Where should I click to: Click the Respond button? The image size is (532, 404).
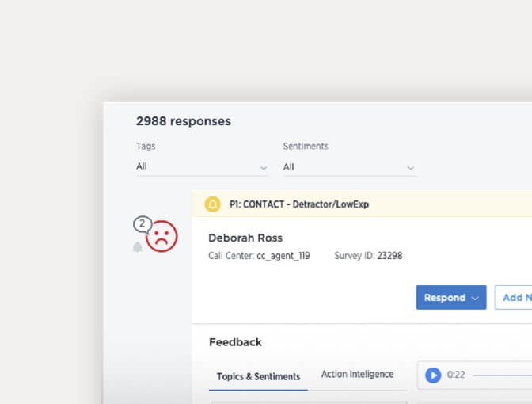click(451, 297)
